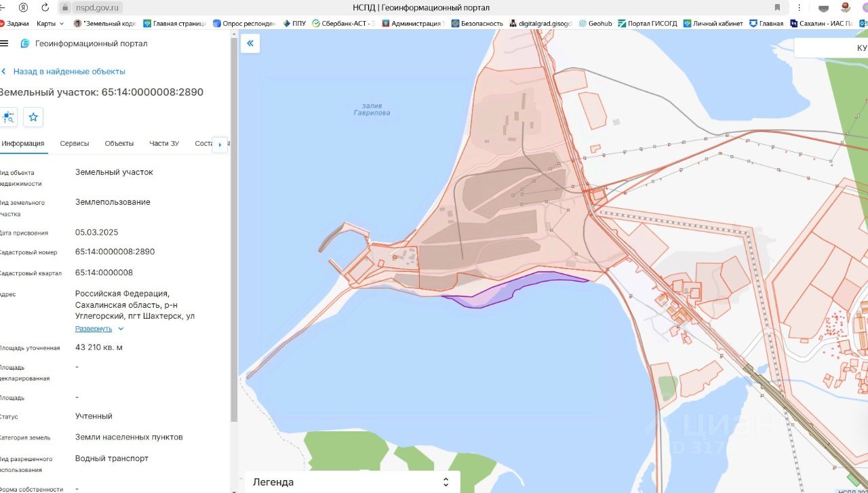Open the Geohub bookmark
Screen dimensions: 868x493
click(595, 23)
